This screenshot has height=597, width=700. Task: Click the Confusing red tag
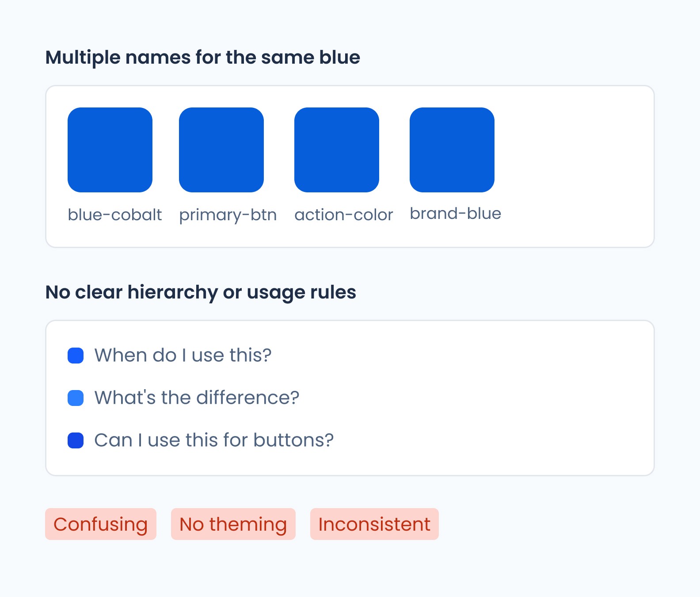pos(101,524)
